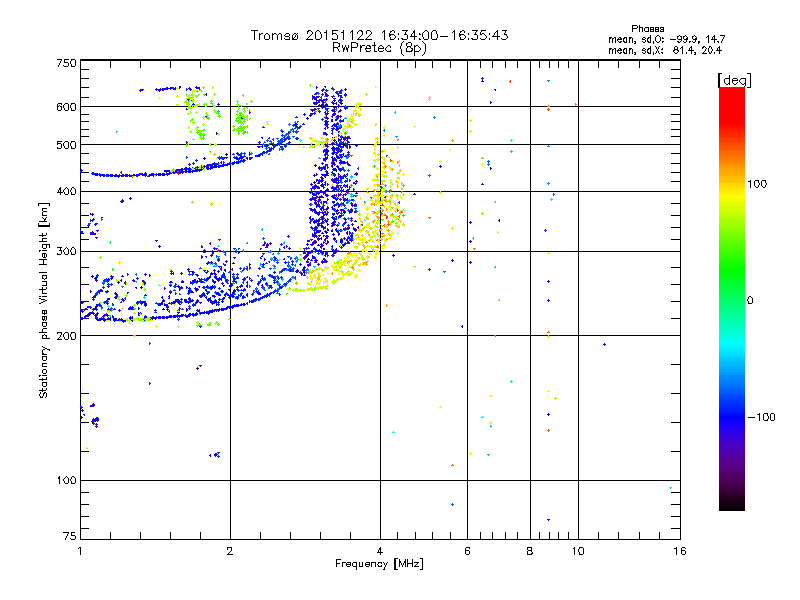Click the x-axis tick label '16'
The image size is (800, 600).
pyautogui.click(x=680, y=551)
